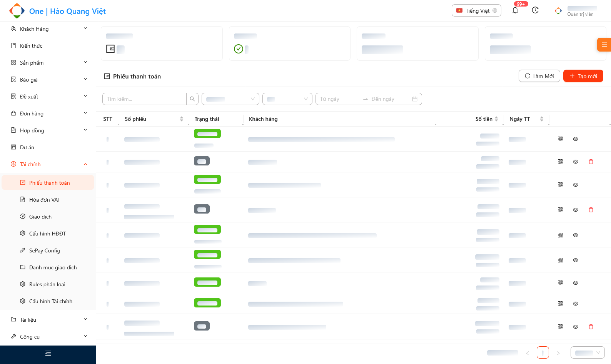Open first filter dropdown after search

[x=230, y=99]
